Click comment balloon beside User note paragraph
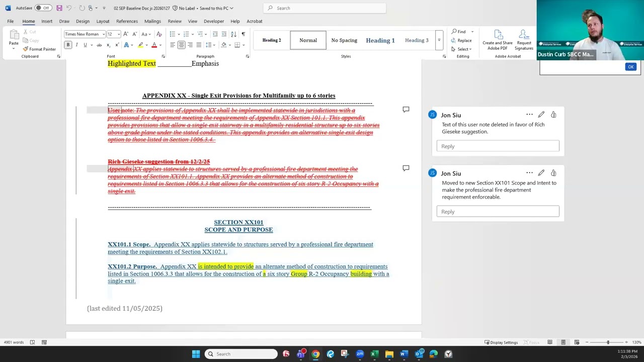 click(x=406, y=110)
